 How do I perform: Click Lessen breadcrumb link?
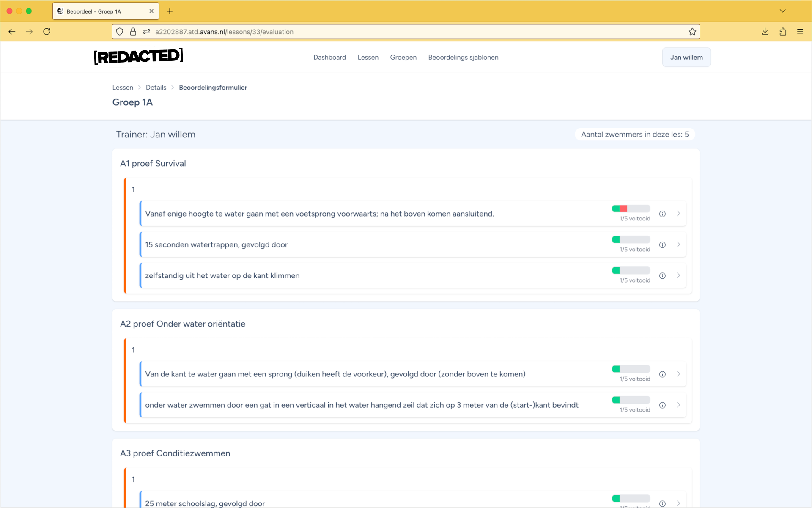[123, 88]
